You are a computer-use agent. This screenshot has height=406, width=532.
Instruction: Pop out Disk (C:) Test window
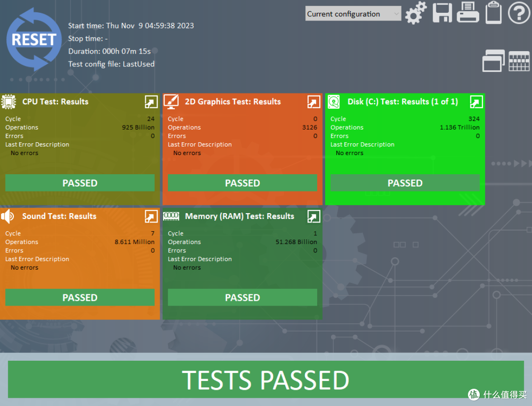(x=476, y=102)
